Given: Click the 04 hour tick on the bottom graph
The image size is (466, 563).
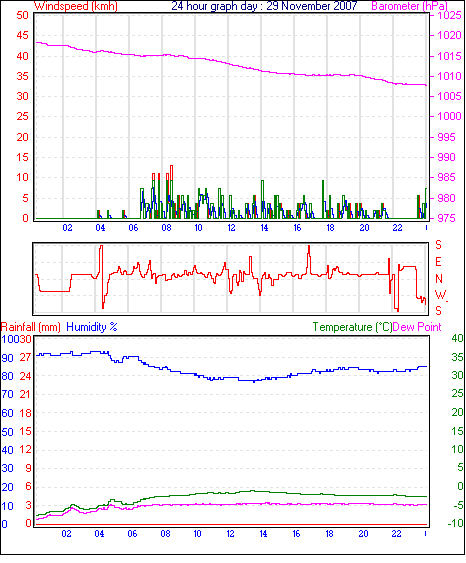Looking at the screenshot, I should pyautogui.click(x=99, y=534).
